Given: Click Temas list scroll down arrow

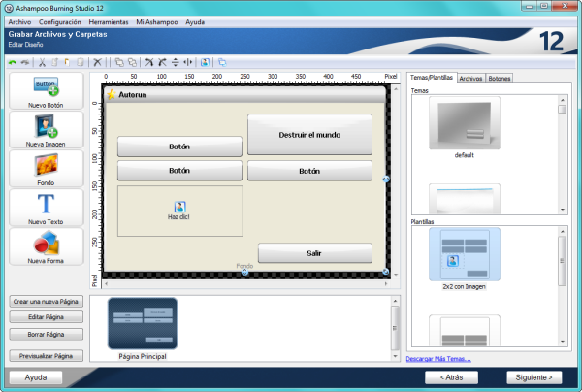Looking at the screenshot, I should point(563,210).
